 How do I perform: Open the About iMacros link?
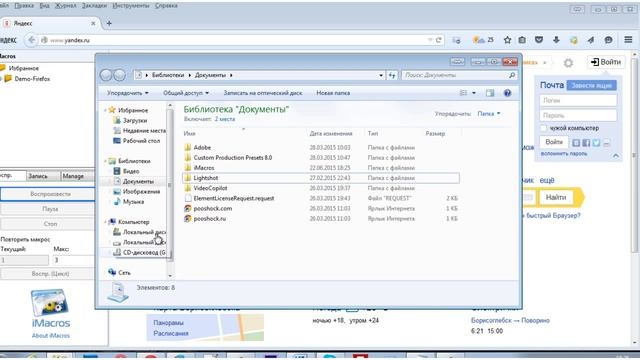(51, 336)
